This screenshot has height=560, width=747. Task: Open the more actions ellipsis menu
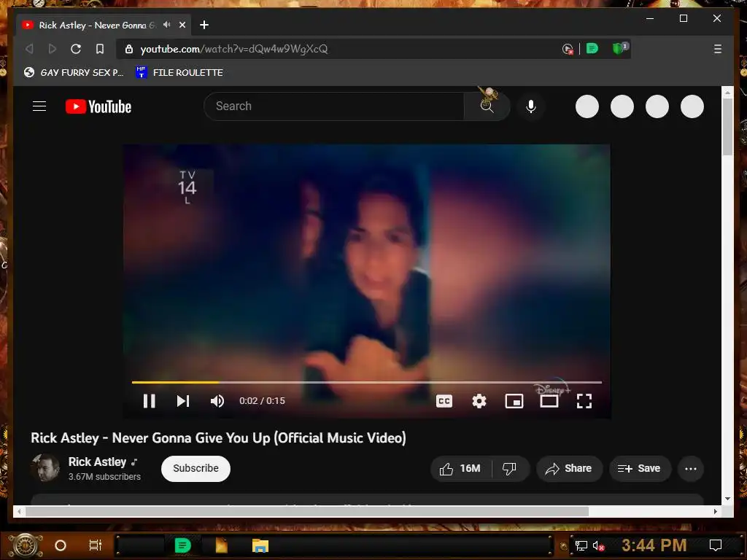point(691,469)
